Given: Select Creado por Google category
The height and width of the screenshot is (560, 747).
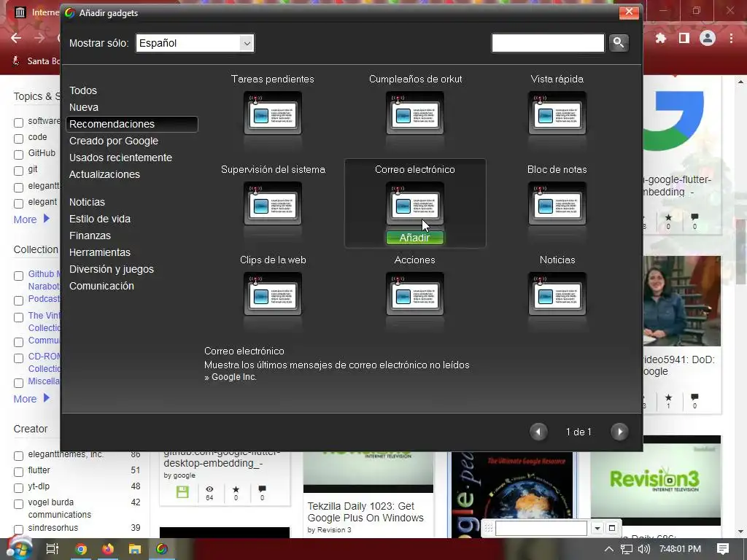Looking at the screenshot, I should [113, 141].
